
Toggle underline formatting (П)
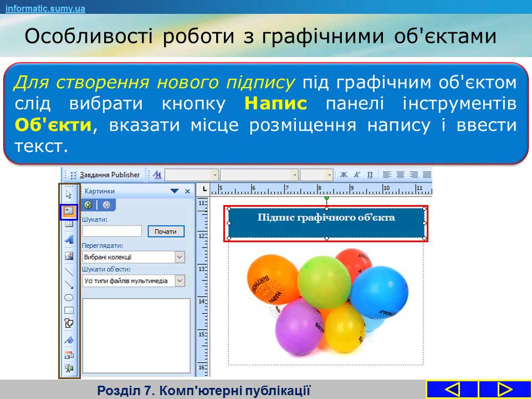(x=370, y=175)
